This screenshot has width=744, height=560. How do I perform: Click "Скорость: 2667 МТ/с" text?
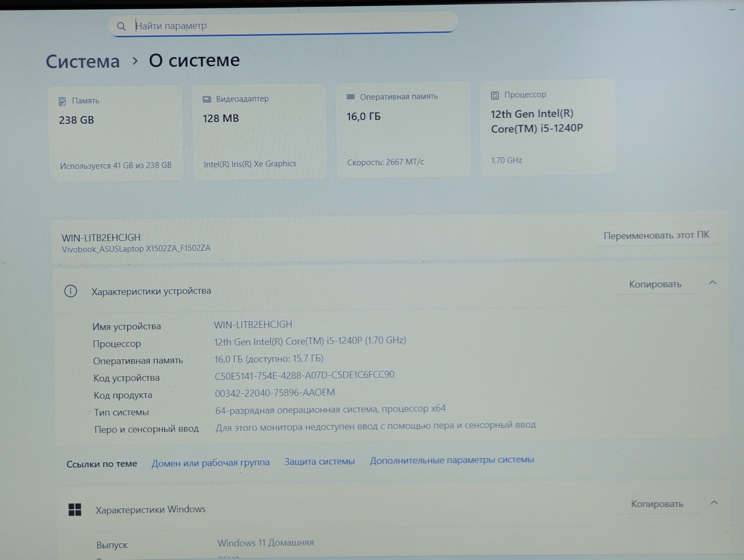tap(385, 162)
